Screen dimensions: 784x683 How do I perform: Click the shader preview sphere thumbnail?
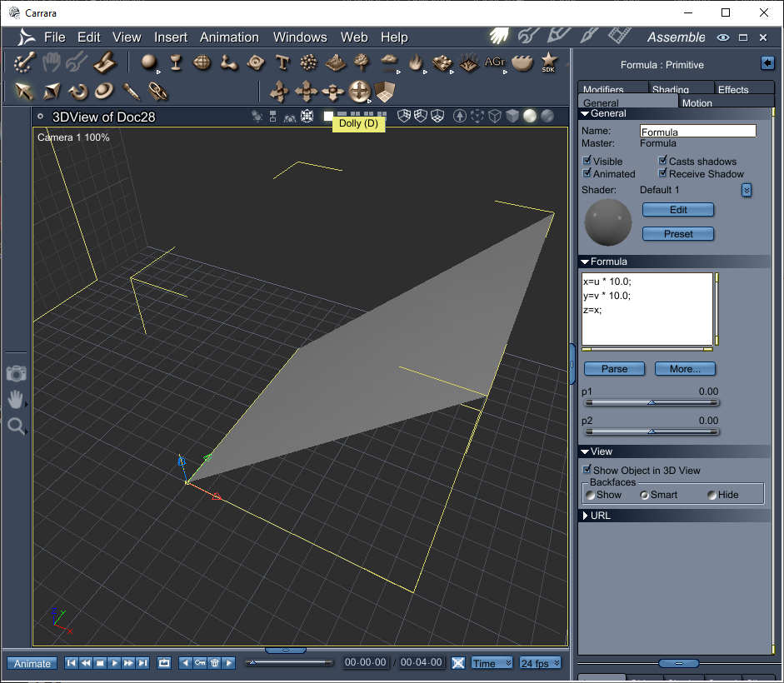tap(608, 222)
